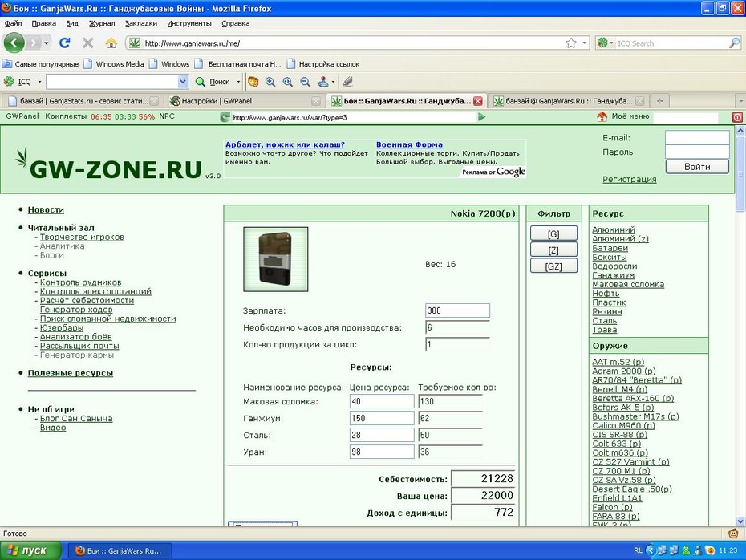
Task: Click the Зарплата input field
Action: [x=457, y=310]
